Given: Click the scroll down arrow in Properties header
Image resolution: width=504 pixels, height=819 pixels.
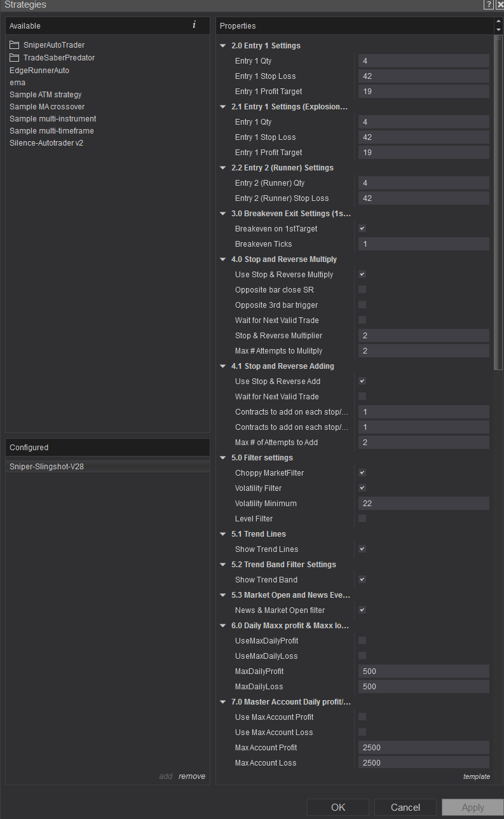Looking at the screenshot, I should (x=498, y=30).
